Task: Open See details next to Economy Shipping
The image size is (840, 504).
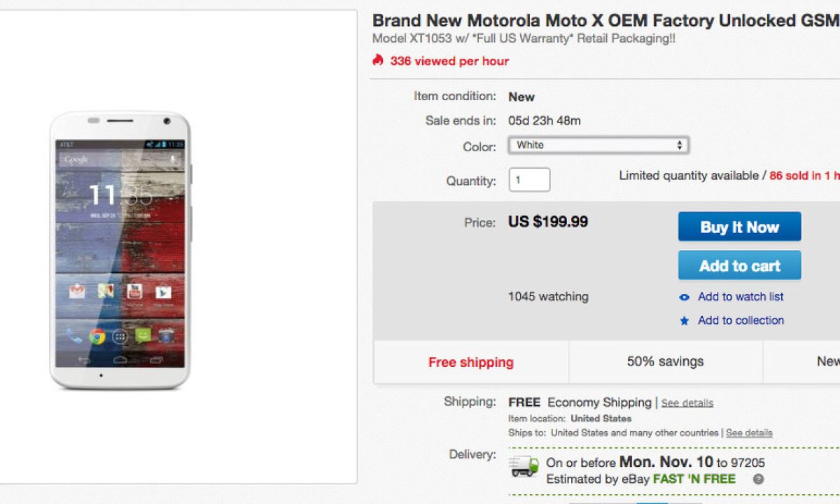Action: click(687, 403)
